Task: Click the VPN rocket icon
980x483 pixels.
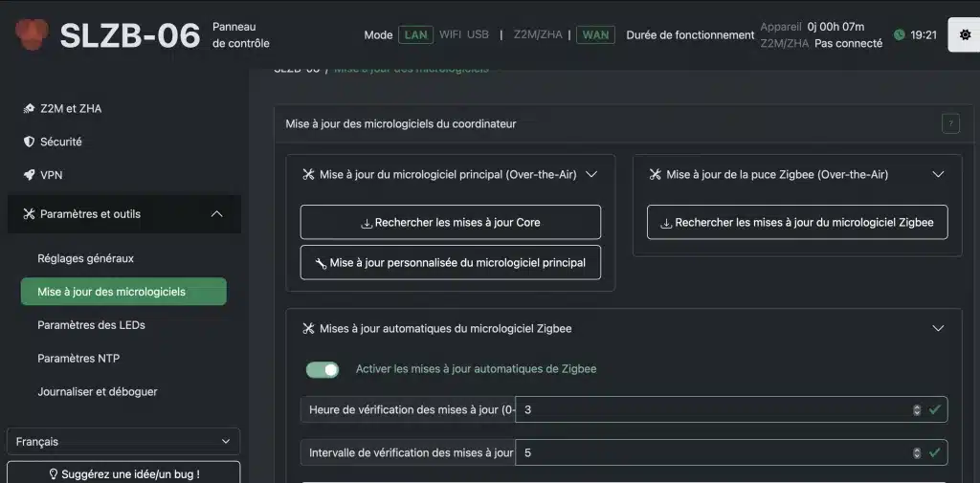Action: pyautogui.click(x=29, y=175)
